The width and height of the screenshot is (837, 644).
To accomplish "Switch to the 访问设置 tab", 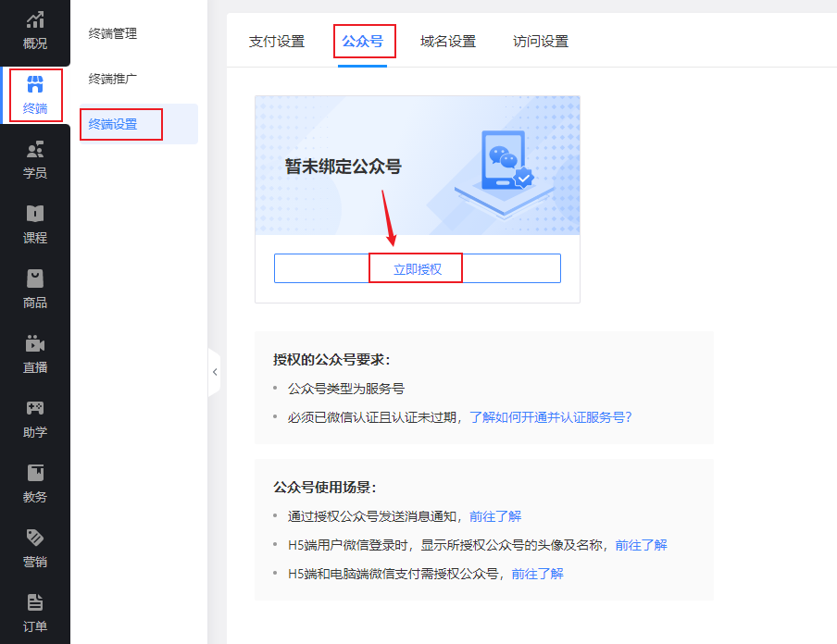I will coord(541,41).
